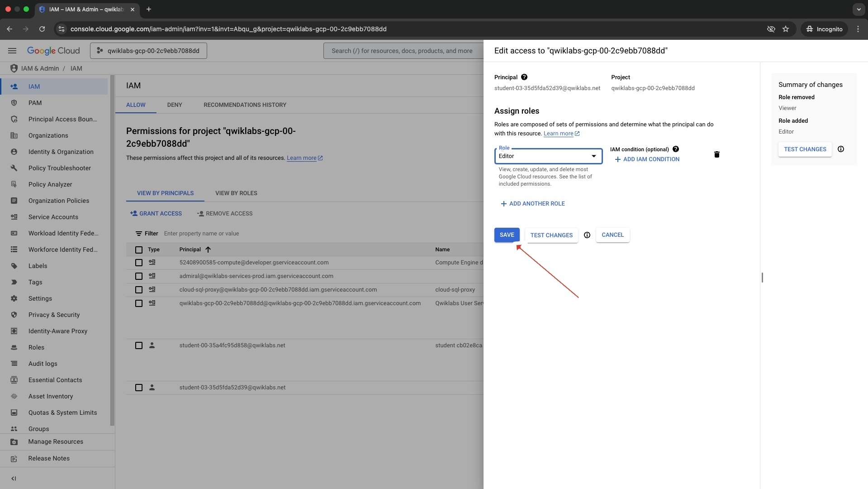
Task: Toggle the select-all principals checkbox
Action: tap(139, 250)
